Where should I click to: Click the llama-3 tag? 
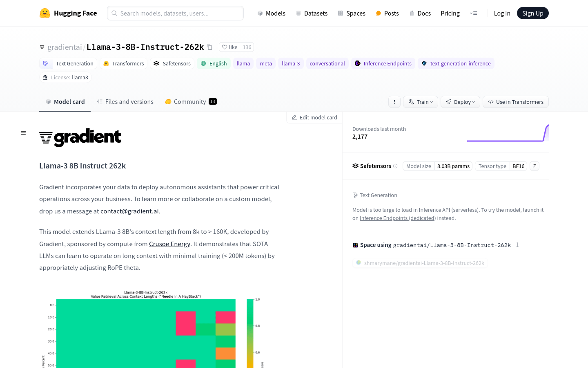pos(291,63)
